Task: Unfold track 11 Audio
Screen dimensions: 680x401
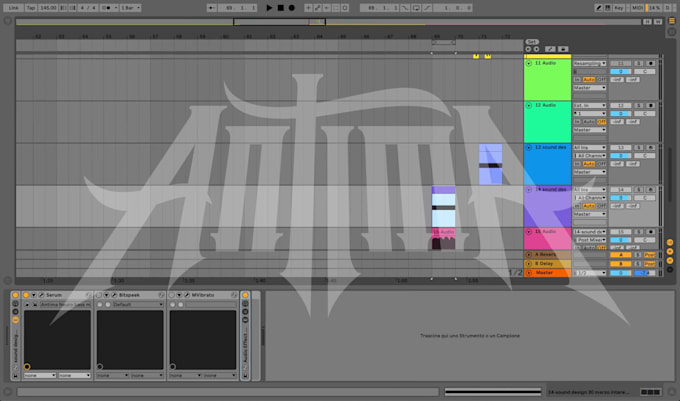Action: click(x=529, y=63)
